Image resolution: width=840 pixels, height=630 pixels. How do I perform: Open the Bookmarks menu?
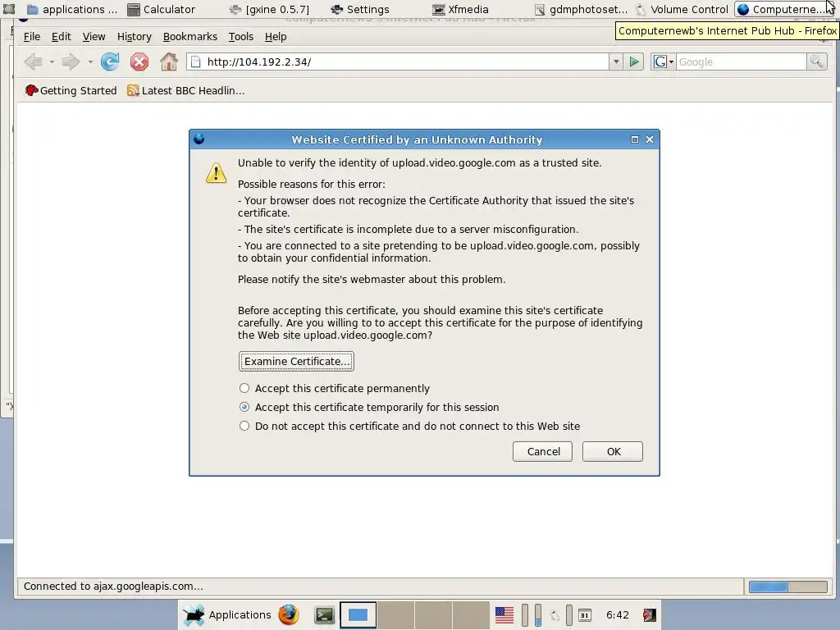click(190, 36)
